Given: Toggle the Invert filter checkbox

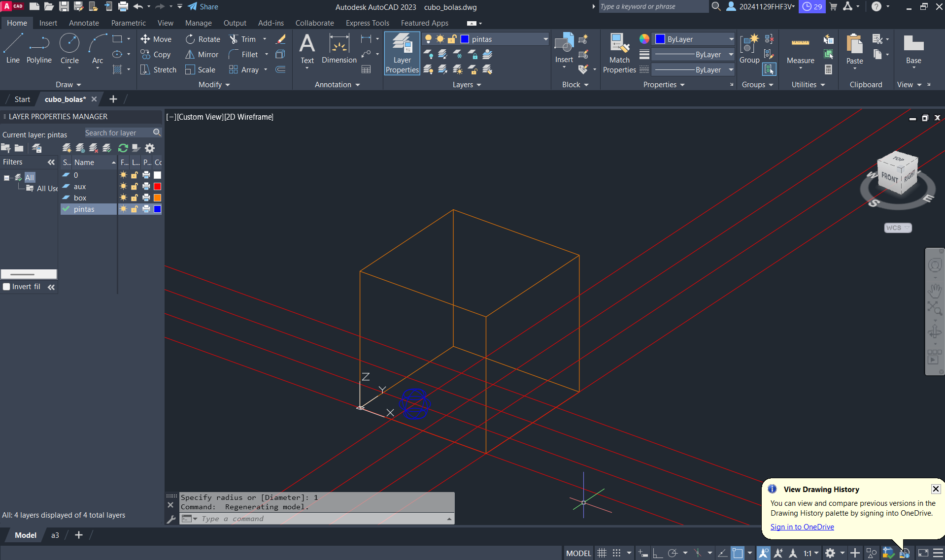Looking at the screenshot, I should (x=7, y=287).
